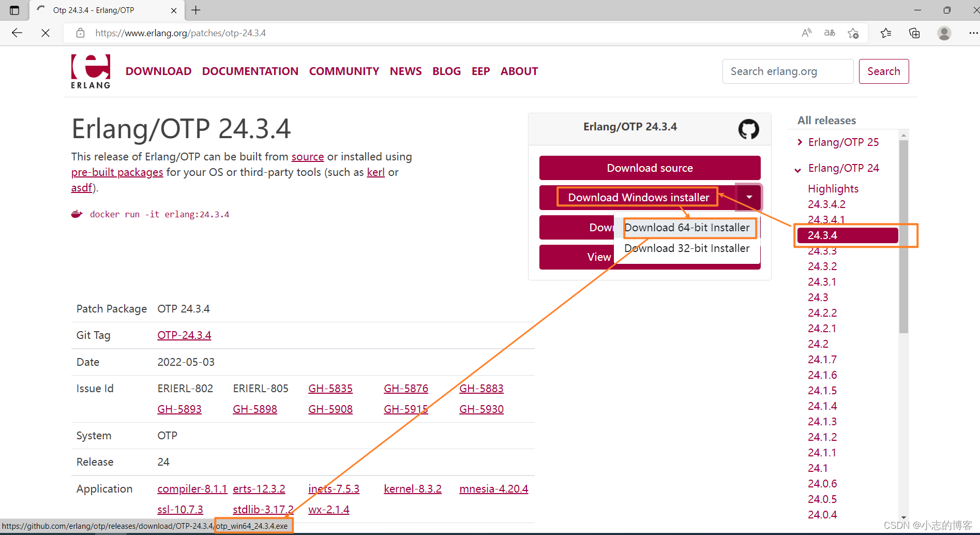The width and height of the screenshot is (980, 535).
Task: Open issue GH-5898
Action: click(x=255, y=409)
